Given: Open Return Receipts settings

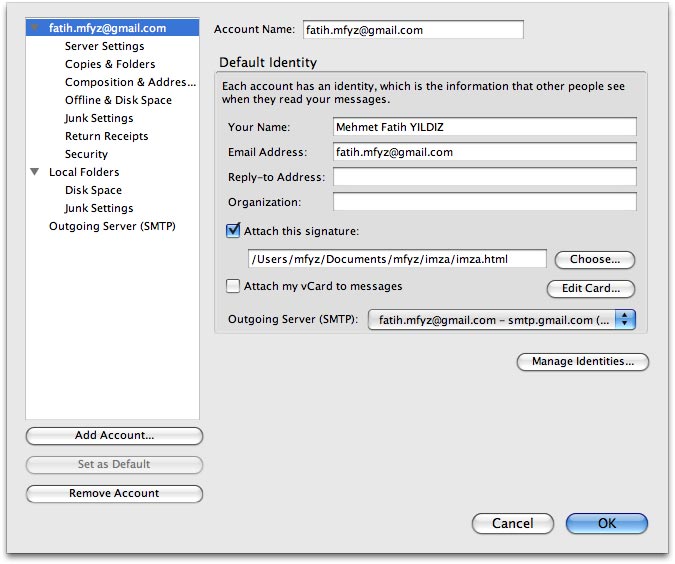Looking at the screenshot, I should [106, 136].
